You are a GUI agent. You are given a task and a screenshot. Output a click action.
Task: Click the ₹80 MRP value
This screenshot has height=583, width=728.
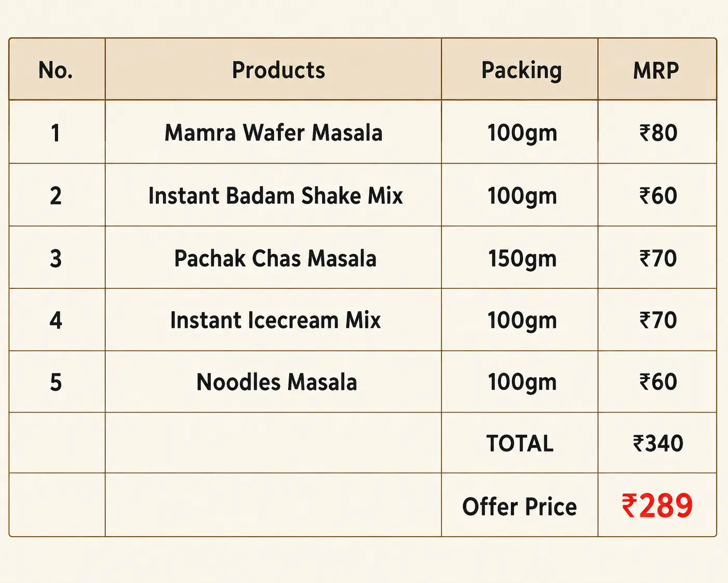[658, 133]
